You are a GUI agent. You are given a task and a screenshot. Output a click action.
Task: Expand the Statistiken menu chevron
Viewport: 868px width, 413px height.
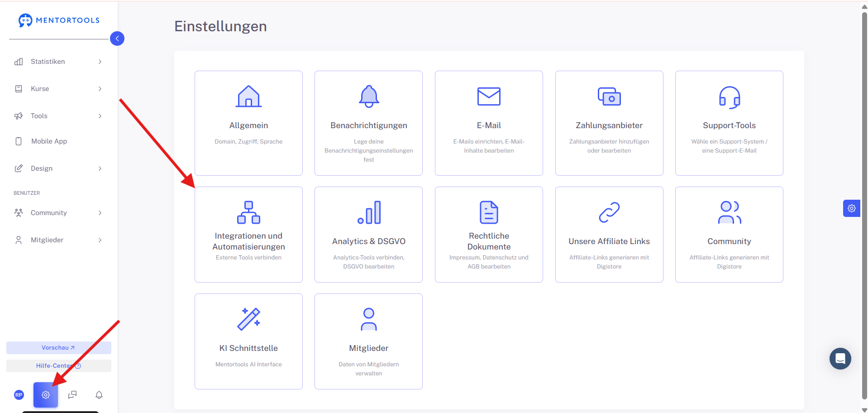(x=100, y=62)
